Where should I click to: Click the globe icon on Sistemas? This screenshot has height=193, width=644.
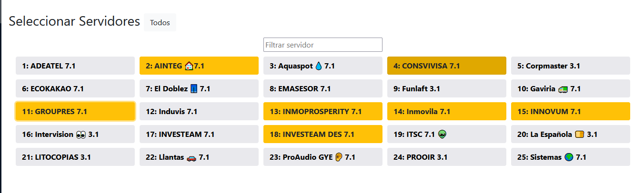569,157
